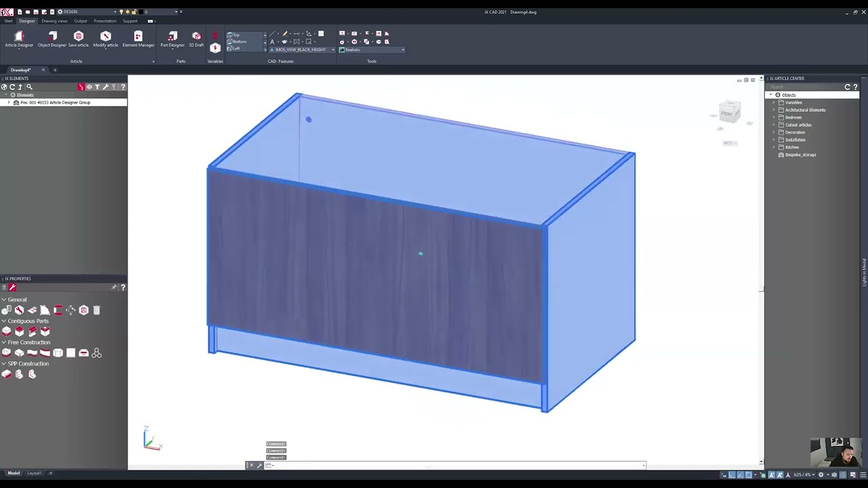868x488 pixels.
Task: Open the Support ribbon tab
Action: coord(130,21)
